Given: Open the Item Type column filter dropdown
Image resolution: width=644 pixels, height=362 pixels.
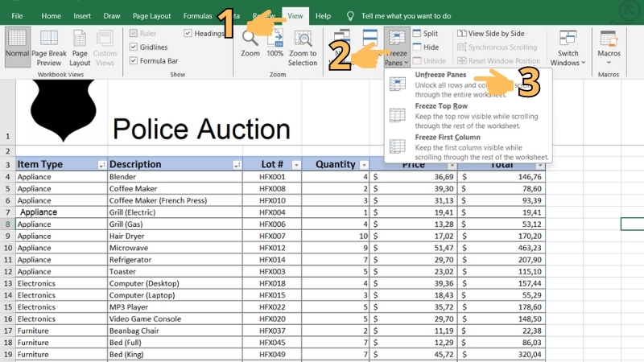Looking at the screenshot, I should coord(101,165).
